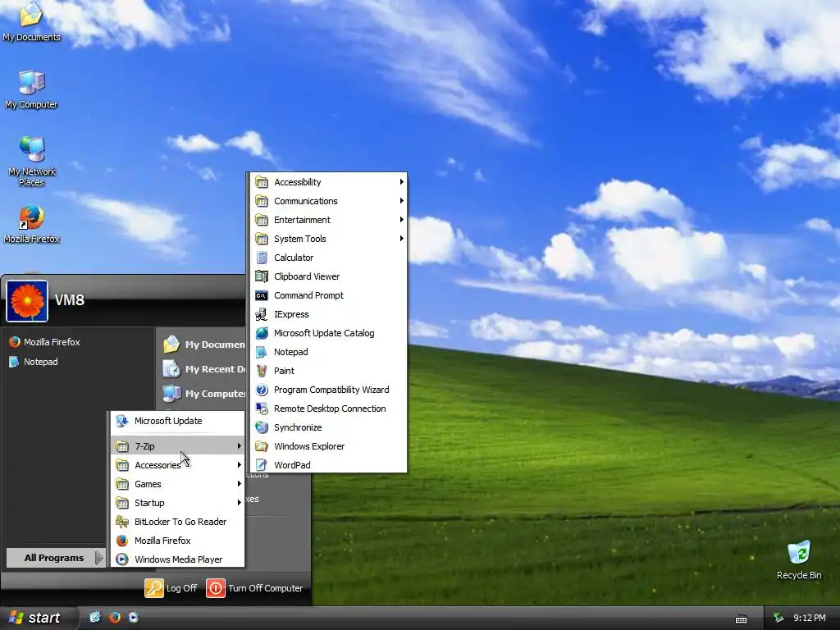The width and height of the screenshot is (840, 630).
Task: Launch Windows Media Player from programs list icon
Action: (122, 559)
